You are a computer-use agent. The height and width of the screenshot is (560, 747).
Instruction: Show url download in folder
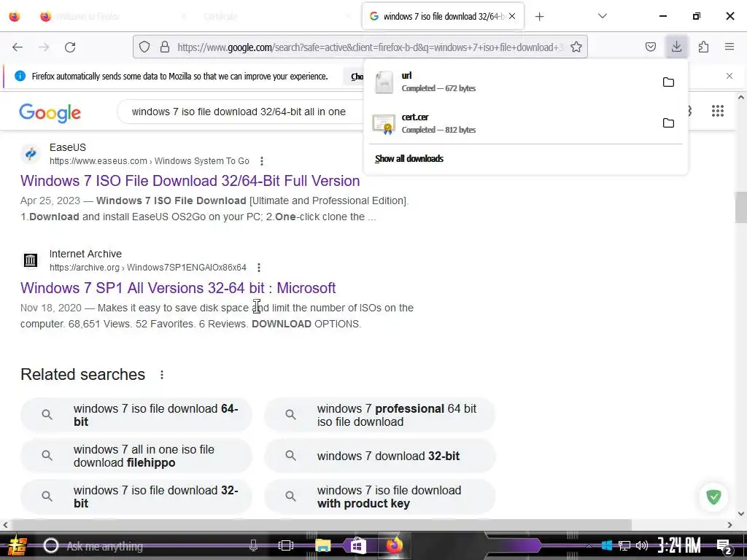668,82
